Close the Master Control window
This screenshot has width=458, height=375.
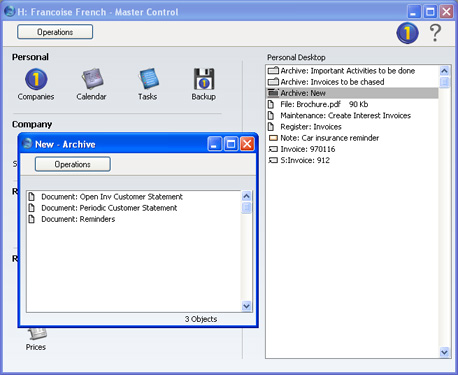(446, 12)
